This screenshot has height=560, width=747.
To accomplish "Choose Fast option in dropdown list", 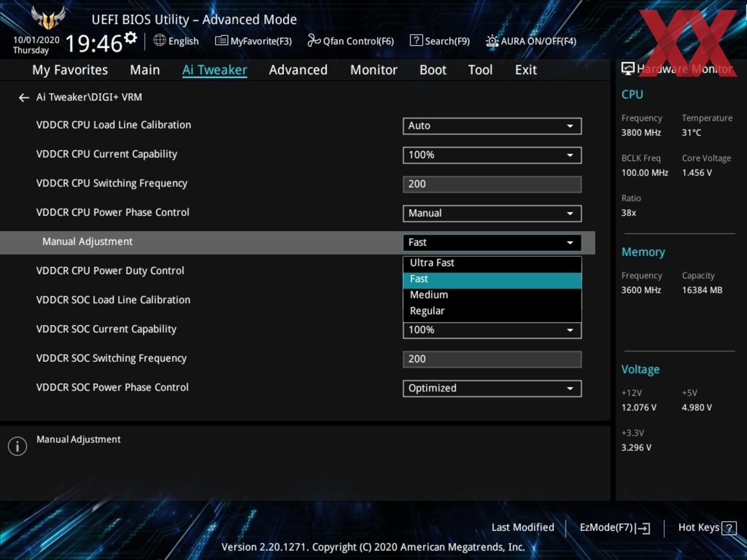I will pyautogui.click(x=492, y=279).
